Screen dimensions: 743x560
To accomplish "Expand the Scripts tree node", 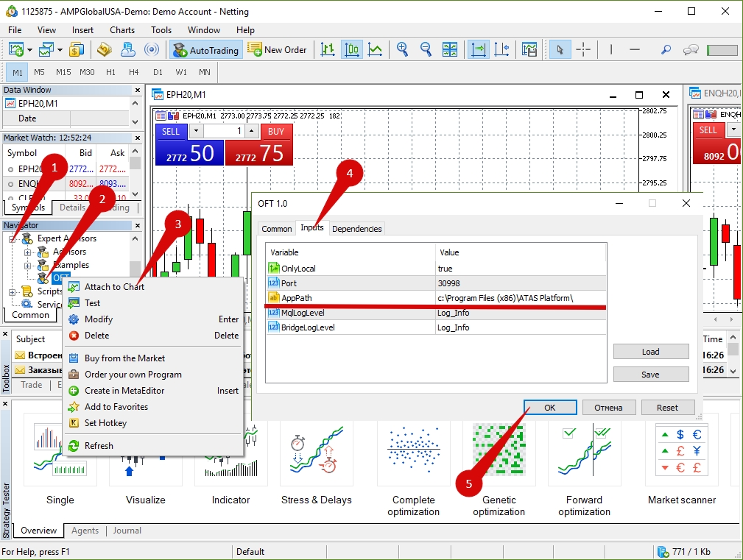I will [x=13, y=292].
